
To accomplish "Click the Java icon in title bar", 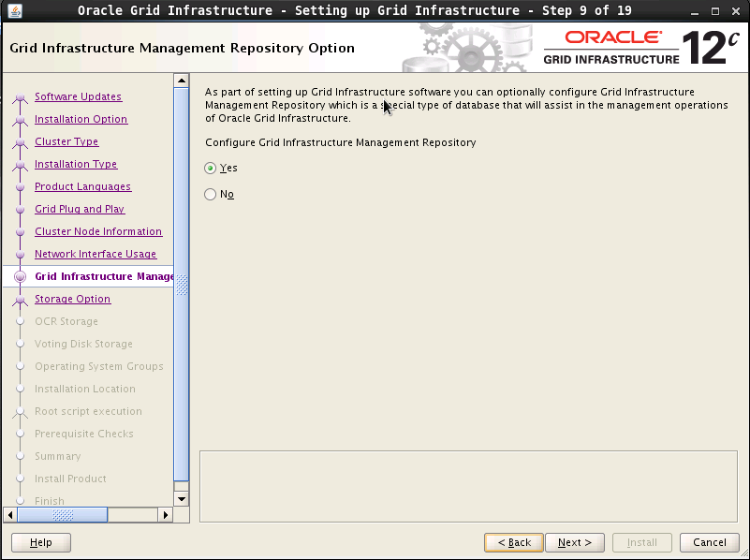I will tap(14, 11).
